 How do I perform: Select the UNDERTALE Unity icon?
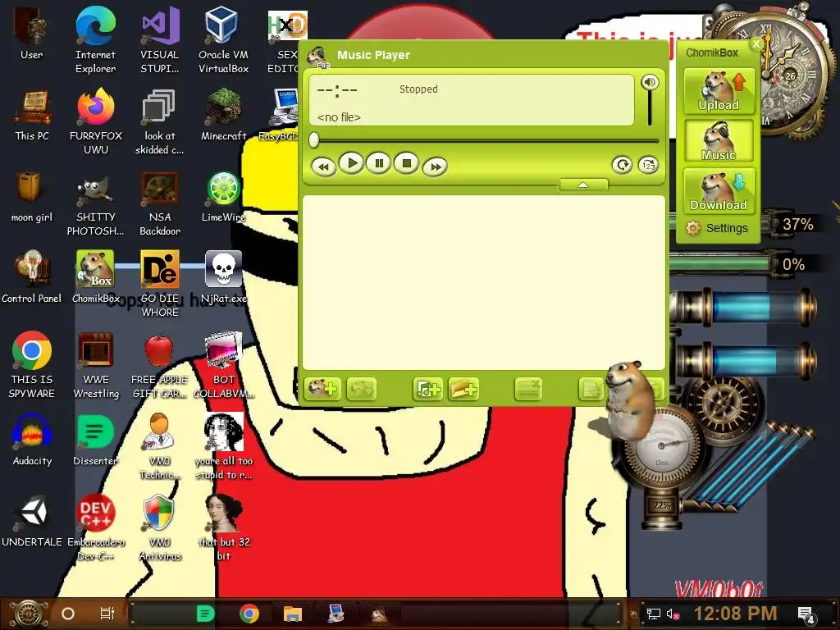coord(32,521)
